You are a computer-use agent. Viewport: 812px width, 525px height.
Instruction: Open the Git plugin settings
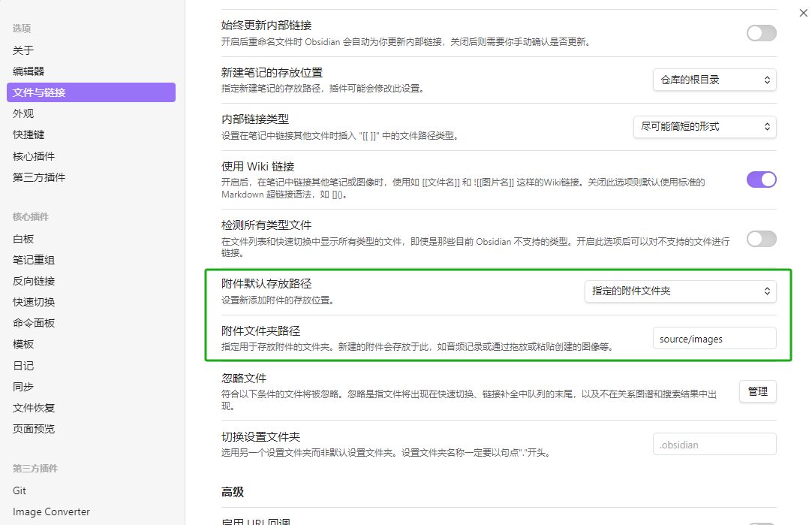click(x=20, y=490)
